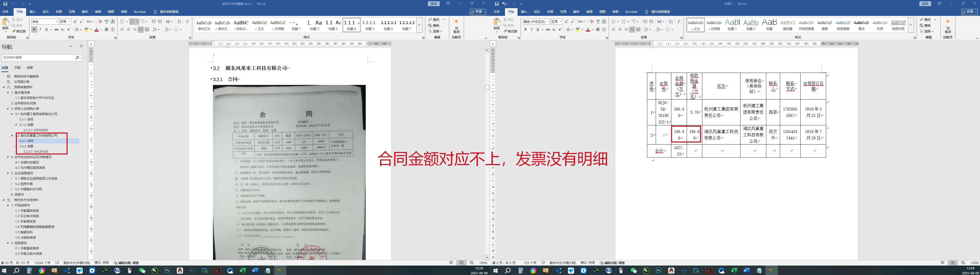Click 替换 in the left window's editing group

434,26
